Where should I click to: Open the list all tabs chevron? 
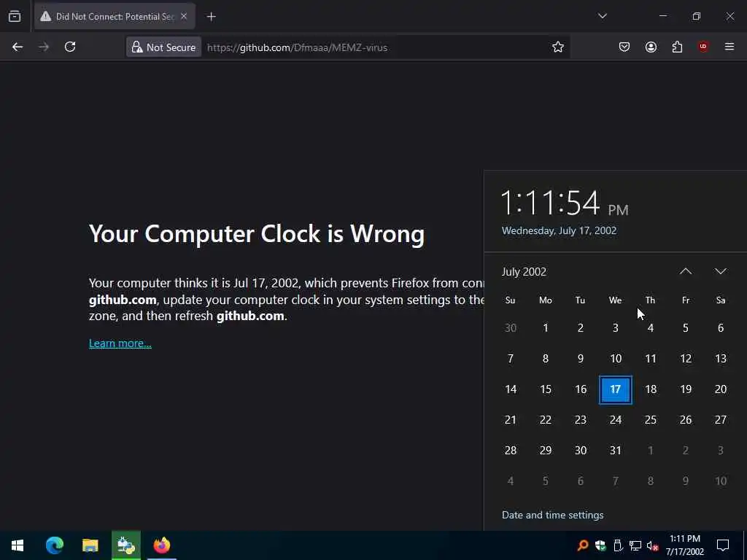pyautogui.click(x=602, y=16)
